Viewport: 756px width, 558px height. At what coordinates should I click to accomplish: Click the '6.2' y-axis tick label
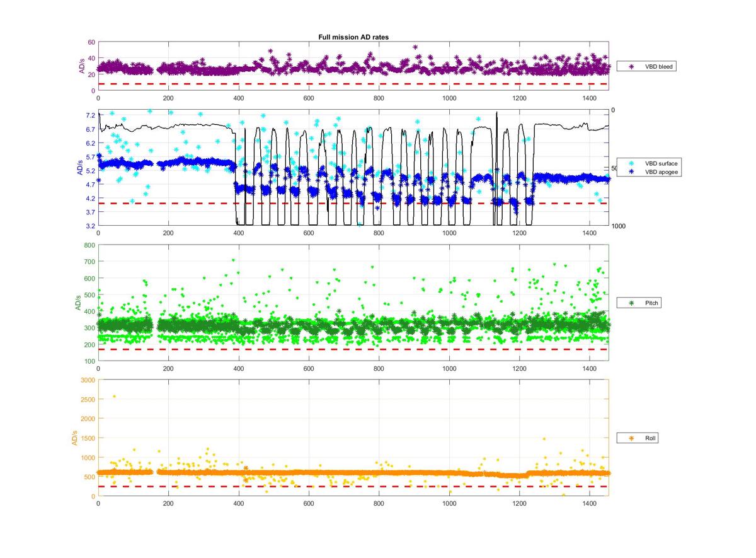point(89,143)
